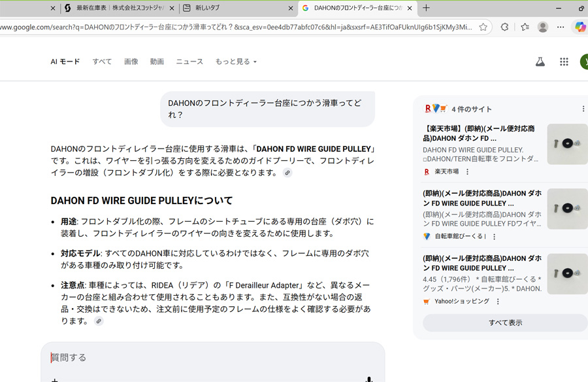Bookmark this page with the star icon
Viewport: 588px width, 382px height.
click(483, 27)
